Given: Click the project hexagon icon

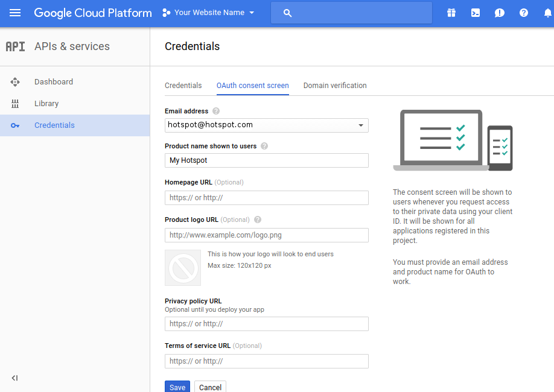Looking at the screenshot, I should 166,13.
